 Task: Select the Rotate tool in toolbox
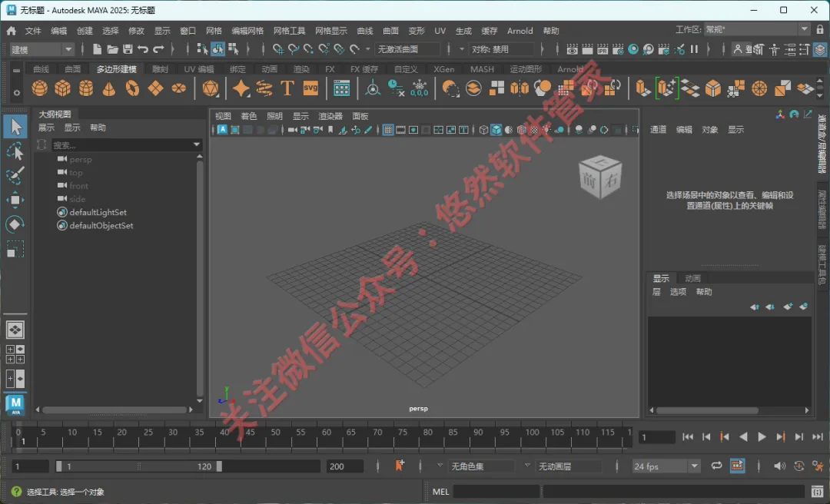[x=15, y=224]
